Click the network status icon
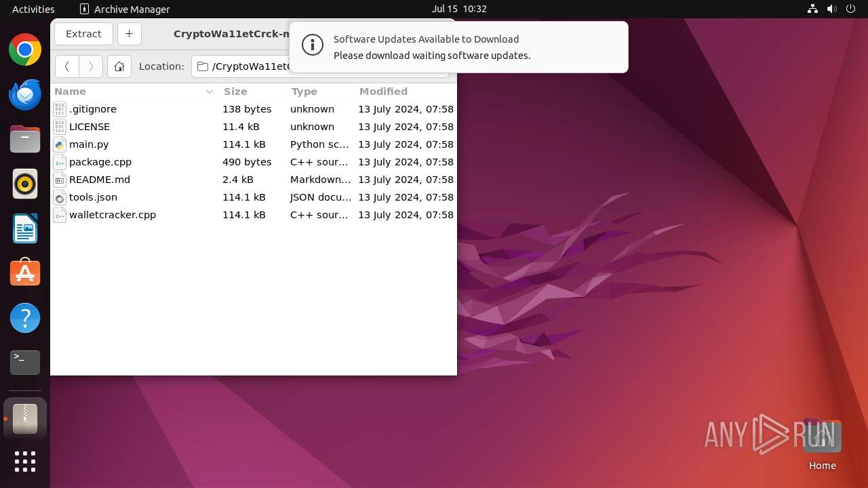The height and width of the screenshot is (488, 868). [x=812, y=9]
